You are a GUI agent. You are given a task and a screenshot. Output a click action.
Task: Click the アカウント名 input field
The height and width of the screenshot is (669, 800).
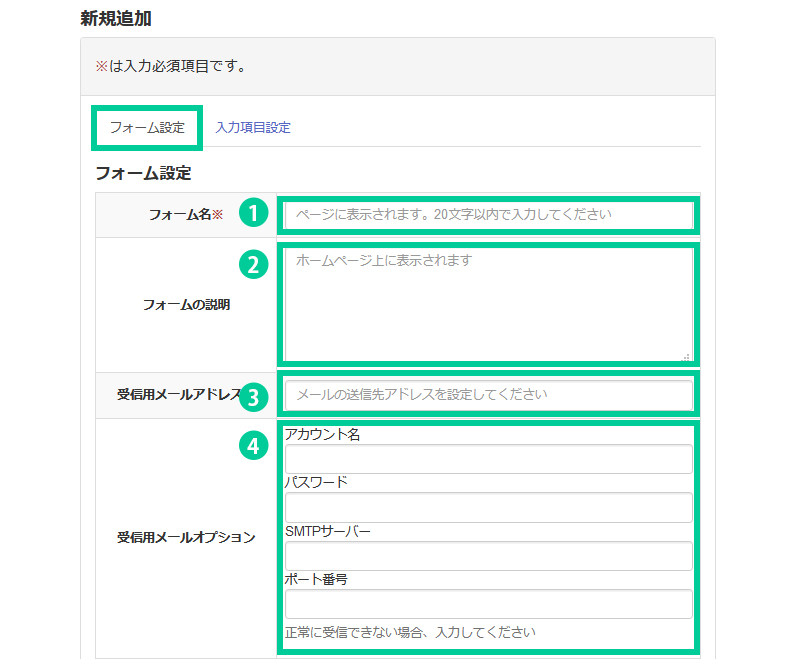click(x=488, y=459)
